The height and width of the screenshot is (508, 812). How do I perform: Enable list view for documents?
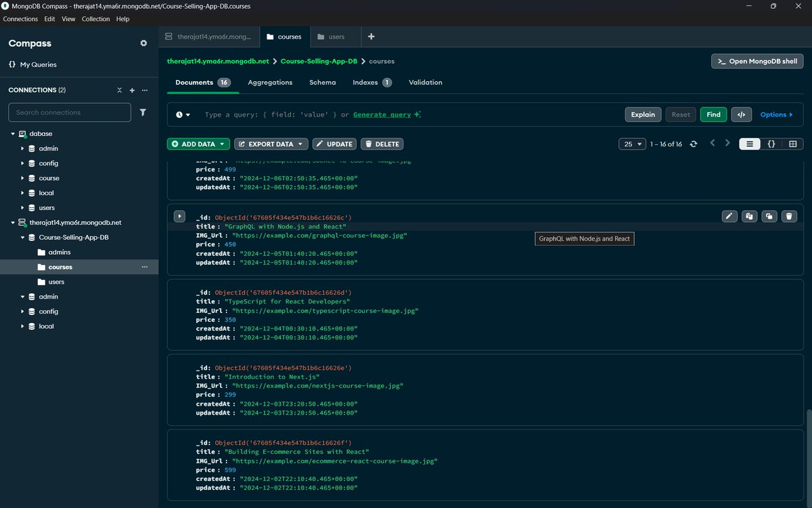749,144
